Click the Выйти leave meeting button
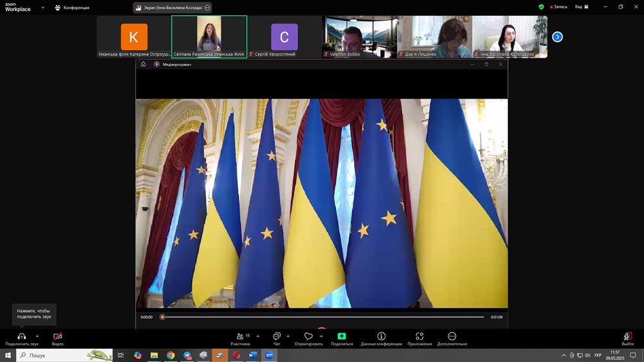The width and height of the screenshot is (644, 362). point(627,337)
